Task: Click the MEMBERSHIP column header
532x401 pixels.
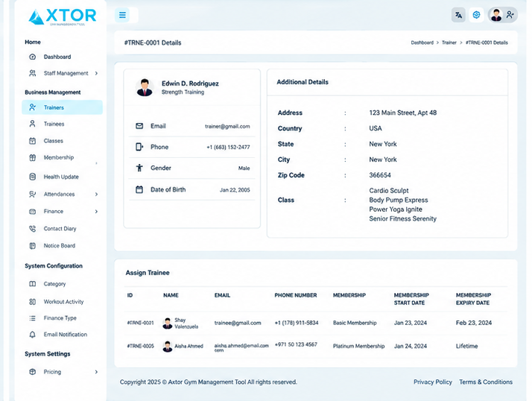Action: coord(349,295)
